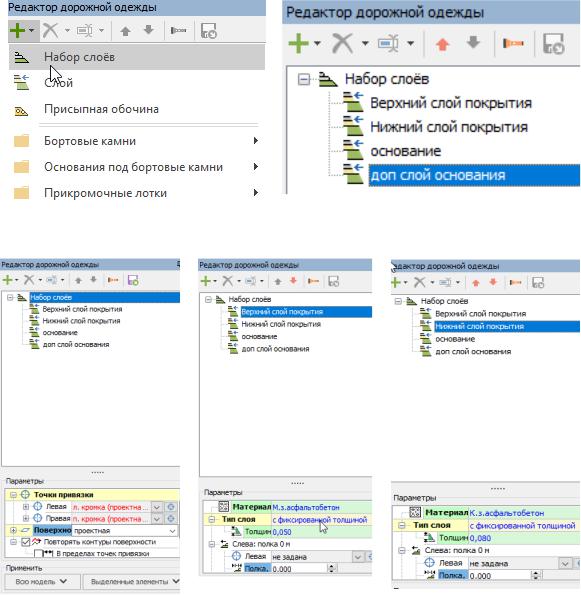This screenshot has height=595, width=581.
Task: Open delete dropdown arrow where 'доп слой основания' is highlighted
Action: tap(365, 43)
